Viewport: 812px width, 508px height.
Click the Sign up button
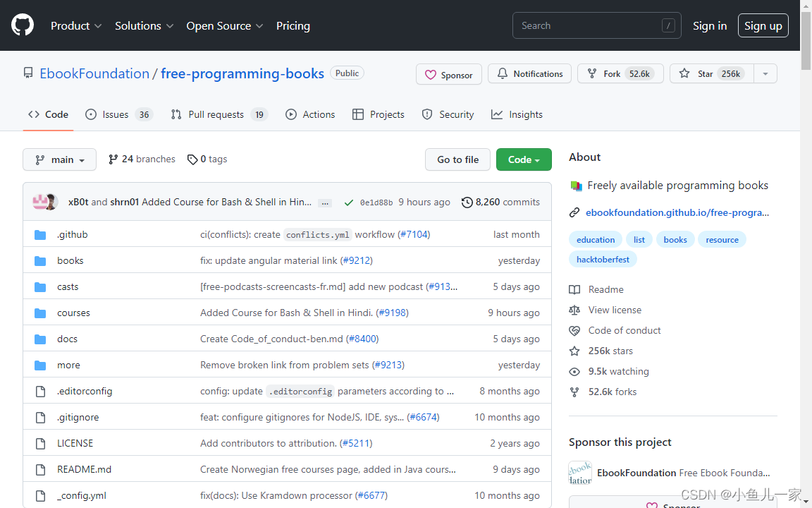point(763,26)
